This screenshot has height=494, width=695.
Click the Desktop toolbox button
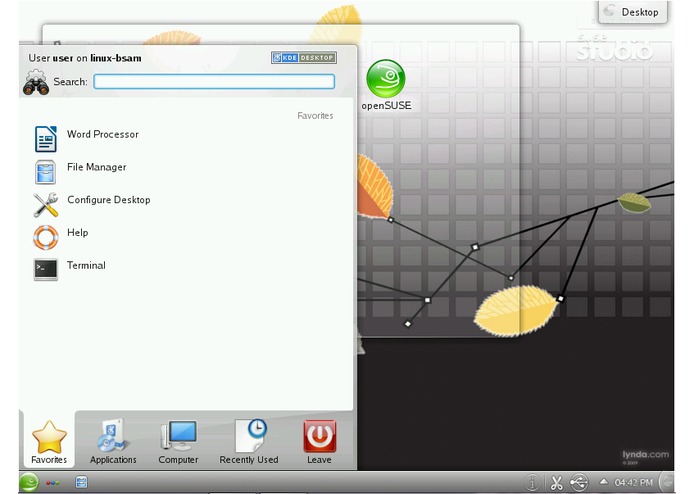click(633, 12)
